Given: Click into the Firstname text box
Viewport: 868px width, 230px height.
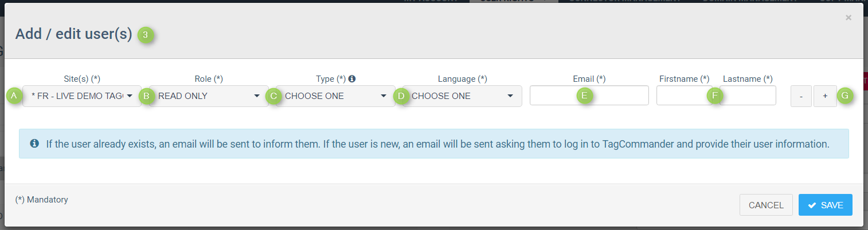Looking at the screenshot, I should tap(682, 96).
